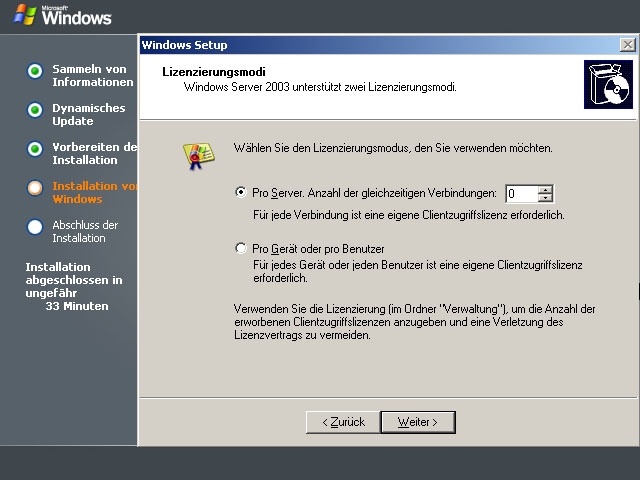Close the Windows Setup dialog
This screenshot has width=640, height=480.
click(626, 45)
